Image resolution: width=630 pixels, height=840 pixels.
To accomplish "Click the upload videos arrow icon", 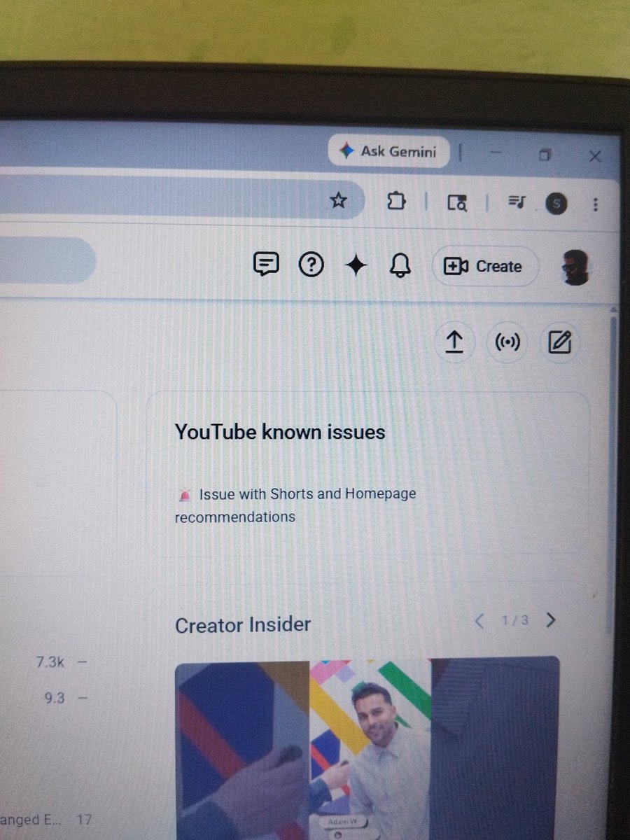I will coord(455,342).
